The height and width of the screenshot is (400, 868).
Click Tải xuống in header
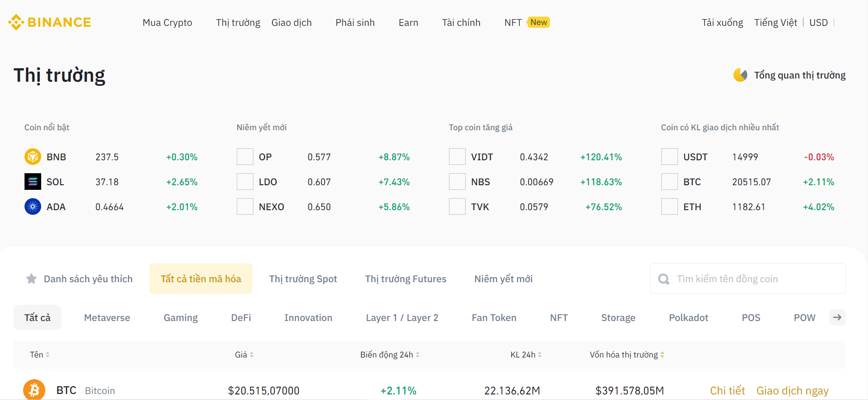722,23
